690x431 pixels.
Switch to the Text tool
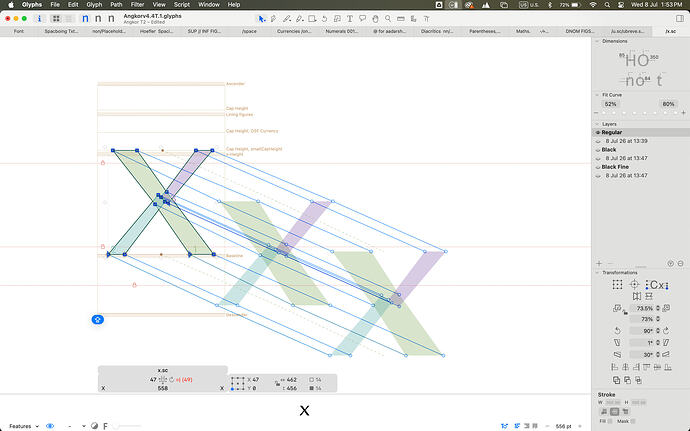(x=350, y=19)
